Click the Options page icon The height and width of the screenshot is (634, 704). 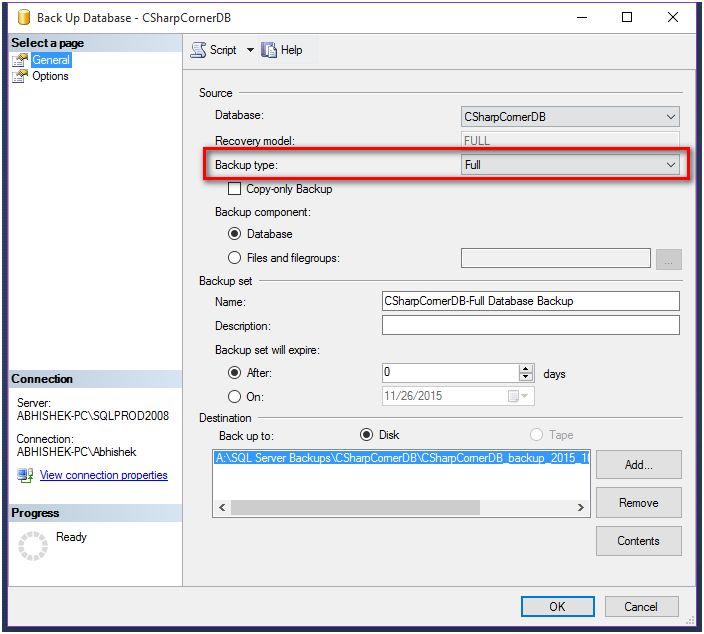point(20,76)
